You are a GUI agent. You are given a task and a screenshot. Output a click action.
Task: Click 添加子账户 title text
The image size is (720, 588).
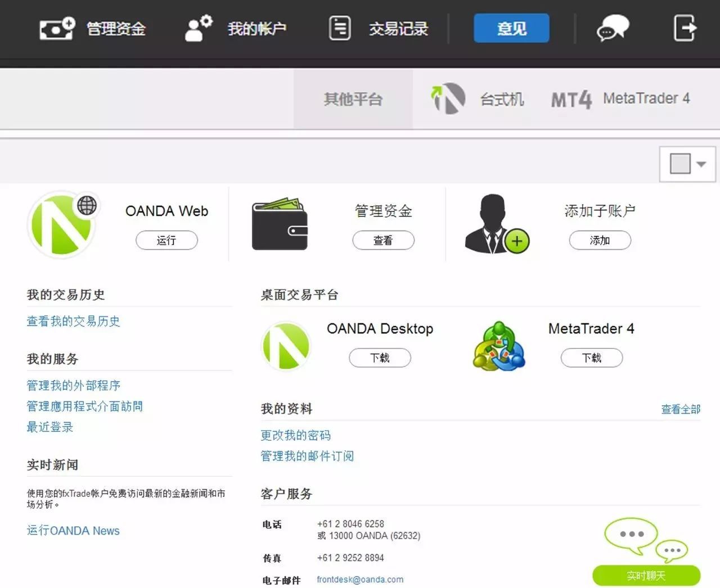coord(600,211)
